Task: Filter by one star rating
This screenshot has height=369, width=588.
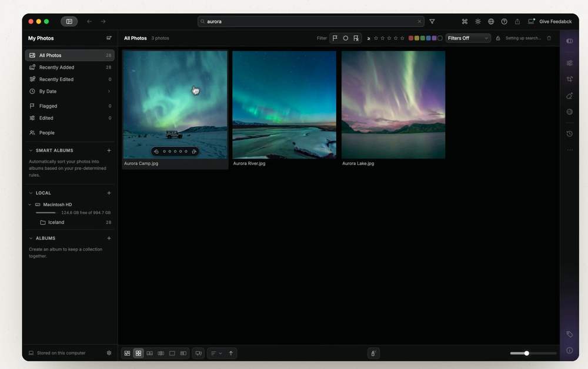Action: (376, 38)
